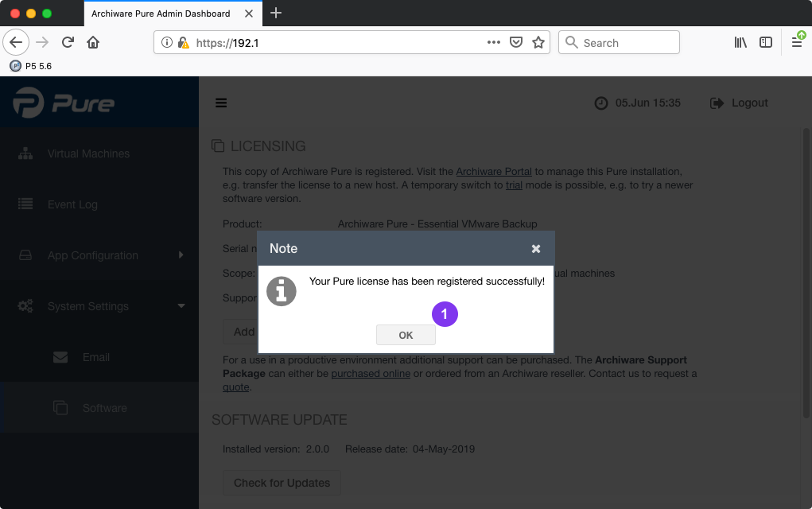Expand the App Configuration submenu

[x=92, y=255]
